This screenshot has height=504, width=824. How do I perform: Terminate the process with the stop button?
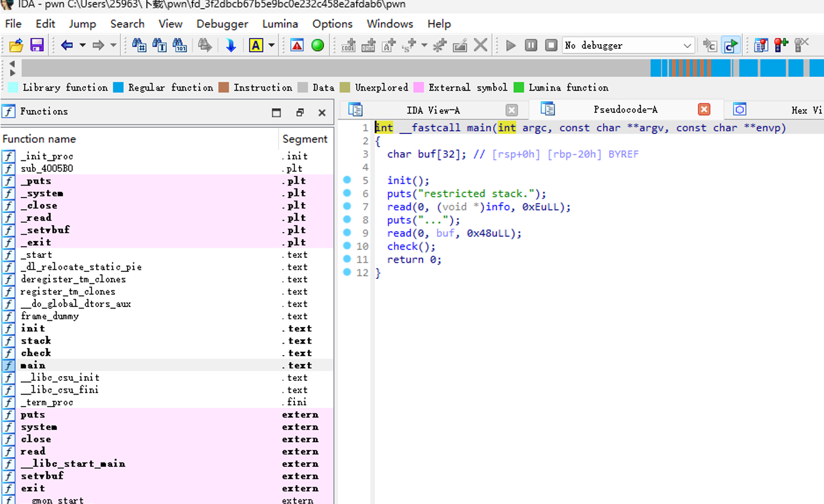pos(551,45)
